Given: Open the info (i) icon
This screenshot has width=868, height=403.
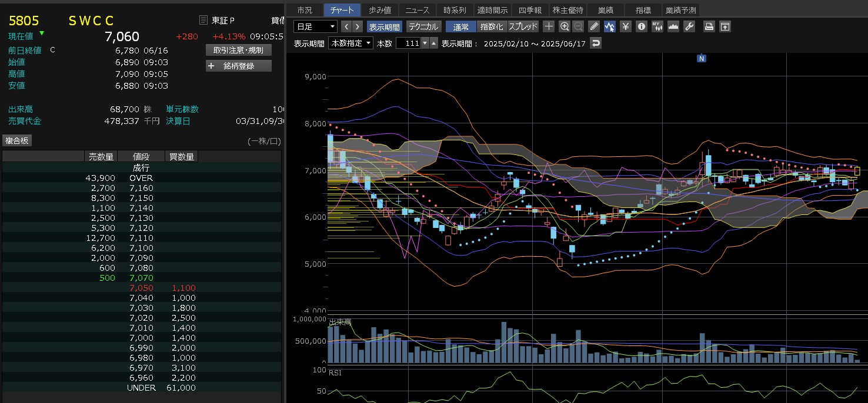Looking at the screenshot, I should [x=642, y=26].
